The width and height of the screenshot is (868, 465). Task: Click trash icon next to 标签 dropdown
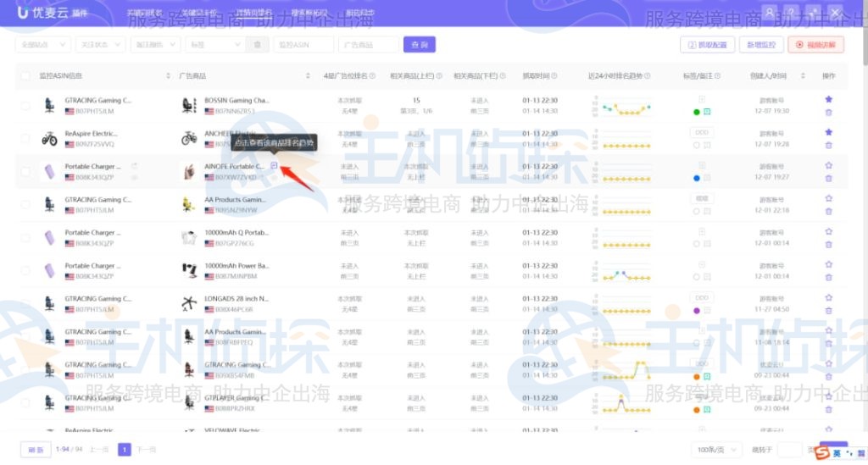pos(258,45)
